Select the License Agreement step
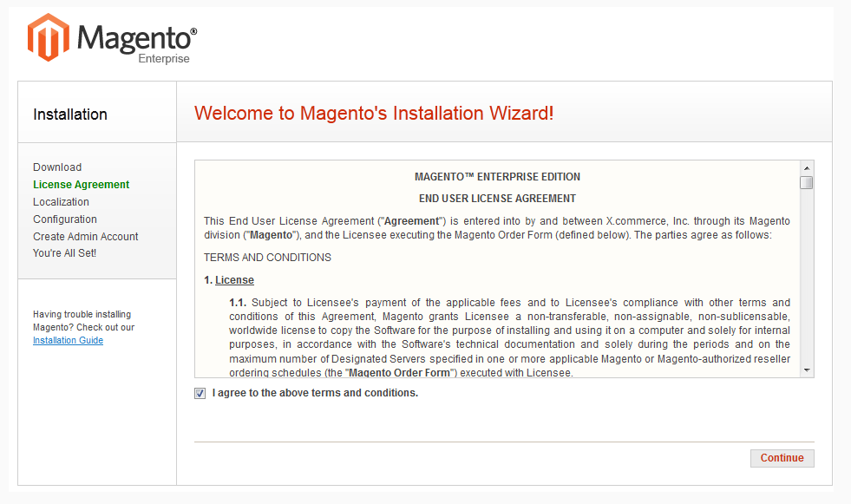Image resolution: width=851 pixels, height=504 pixels. tap(81, 185)
